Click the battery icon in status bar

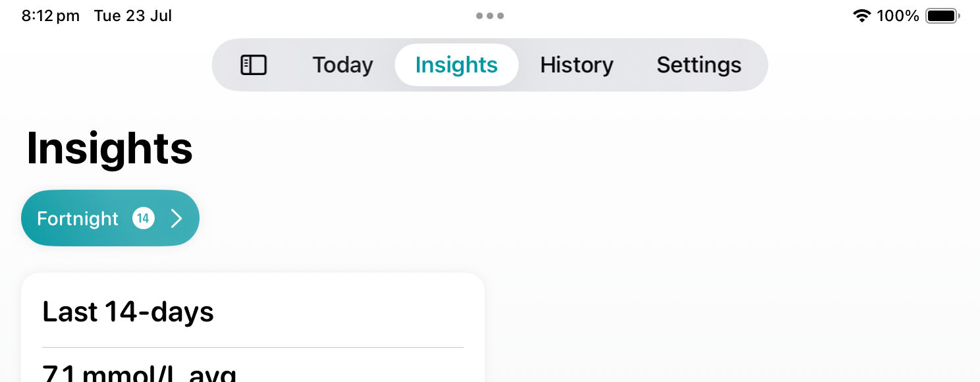pyautogui.click(x=942, y=16)
